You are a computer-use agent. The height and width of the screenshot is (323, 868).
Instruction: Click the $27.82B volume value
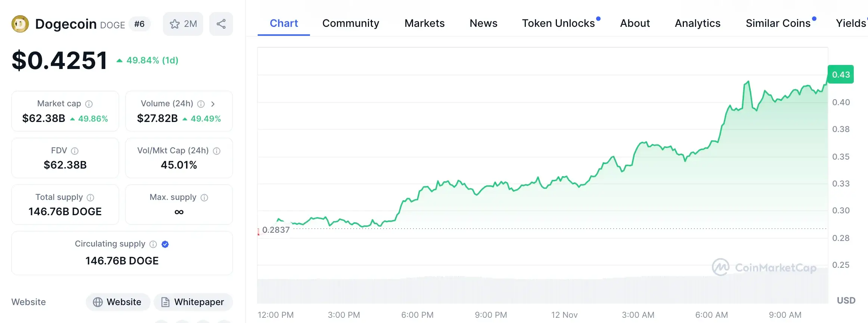157,119
